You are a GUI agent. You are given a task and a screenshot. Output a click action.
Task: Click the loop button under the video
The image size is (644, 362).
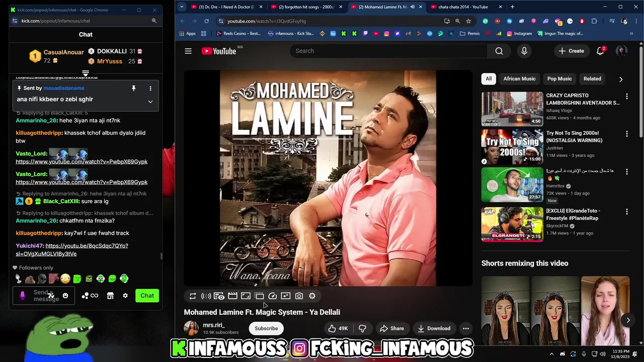pyautogui.click(x=193, y=296)
